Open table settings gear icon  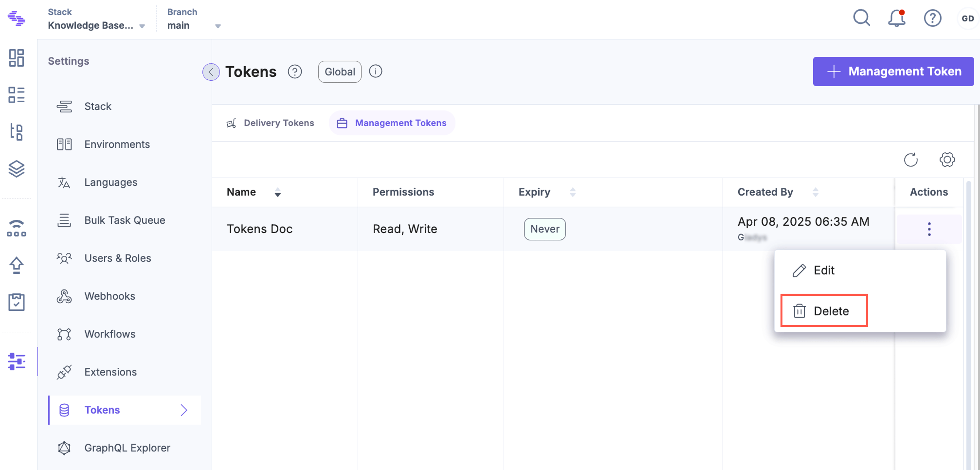947,160
